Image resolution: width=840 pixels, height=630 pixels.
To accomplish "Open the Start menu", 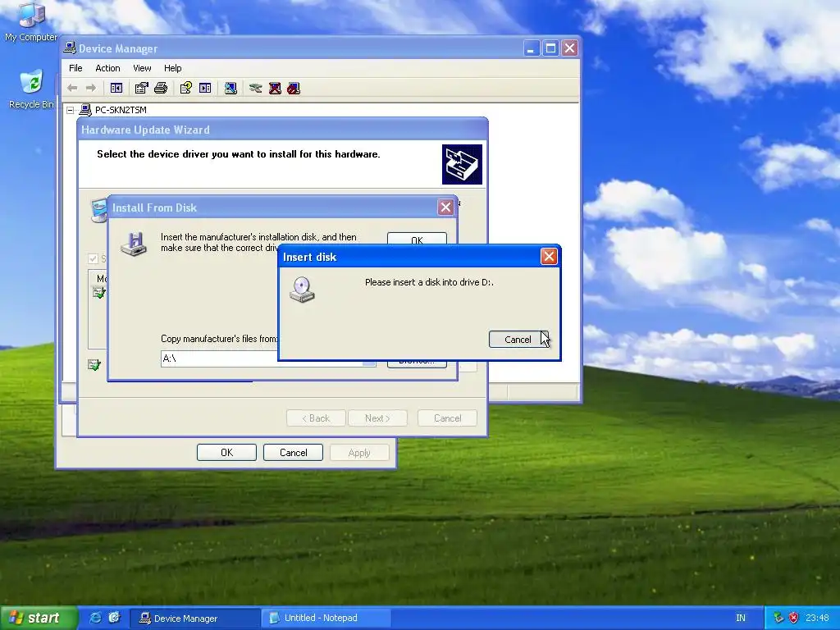I will (x=39, y=618).
